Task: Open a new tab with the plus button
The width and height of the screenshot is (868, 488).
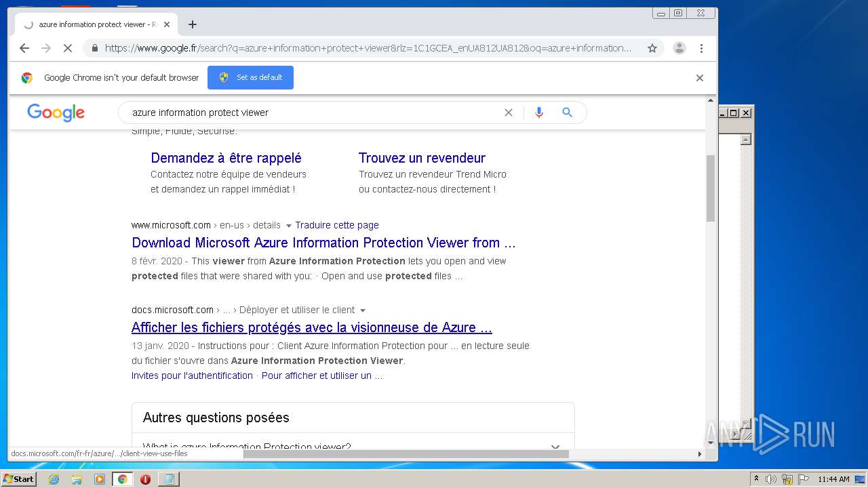Action: 193,24
